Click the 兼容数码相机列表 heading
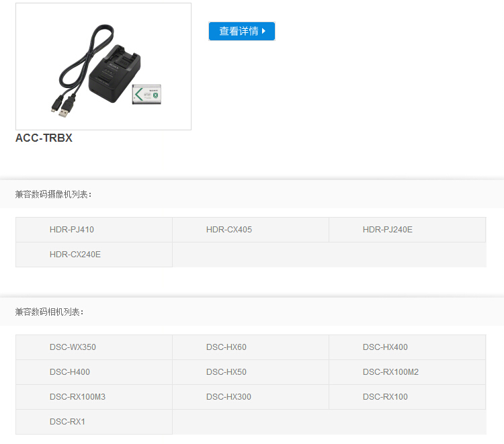The image size is (504, 444). pyautogui.click(x=50, y=312)
